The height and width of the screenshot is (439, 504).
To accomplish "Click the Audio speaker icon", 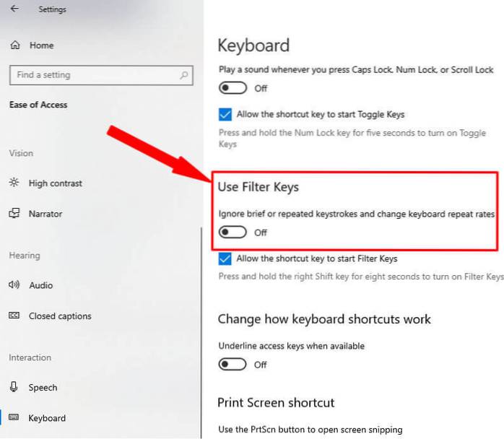I will pyautogui.click(x=14, y=284).
